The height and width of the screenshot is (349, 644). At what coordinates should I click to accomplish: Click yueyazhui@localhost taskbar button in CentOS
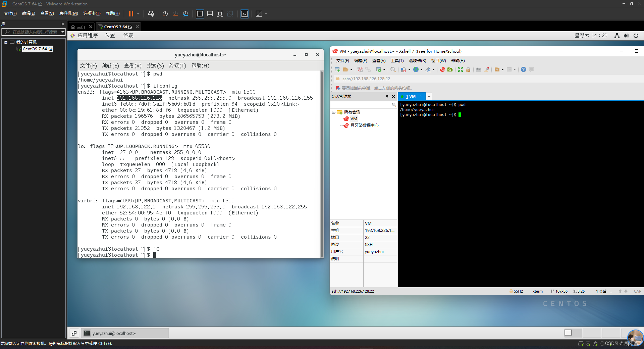125,333
